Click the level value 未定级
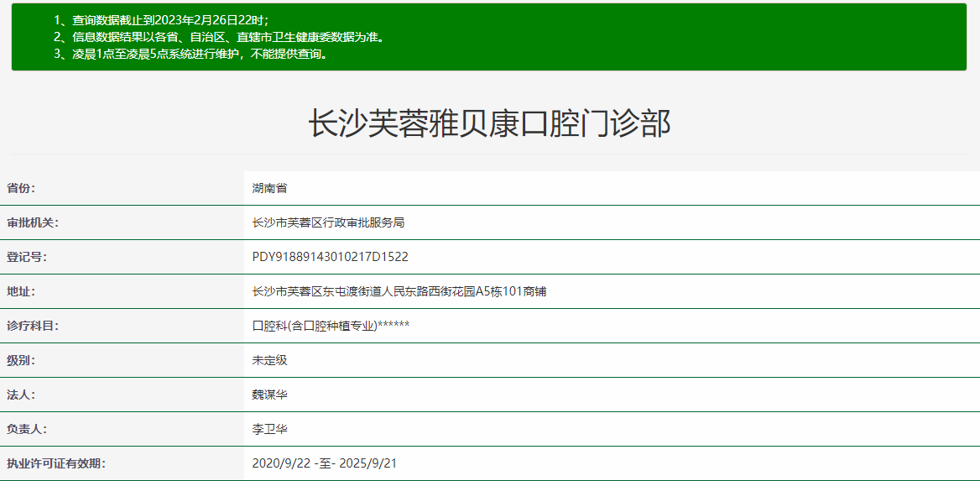980x481 pixels. coord(269,360)
